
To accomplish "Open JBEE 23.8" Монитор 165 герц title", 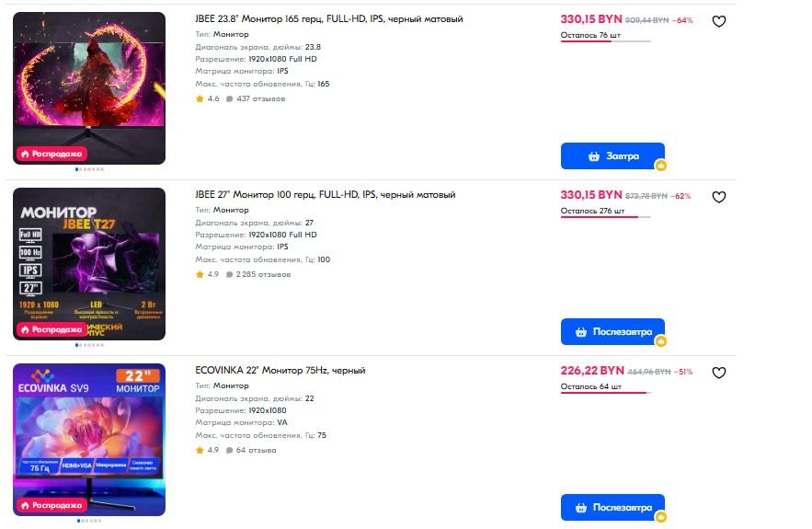I will [x=328, y=19].
